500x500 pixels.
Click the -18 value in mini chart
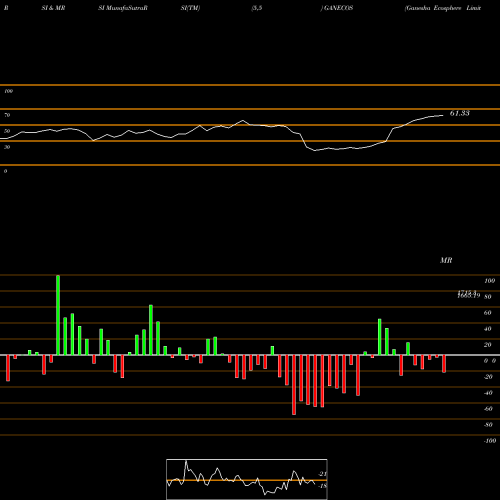(x=322, y=486)
